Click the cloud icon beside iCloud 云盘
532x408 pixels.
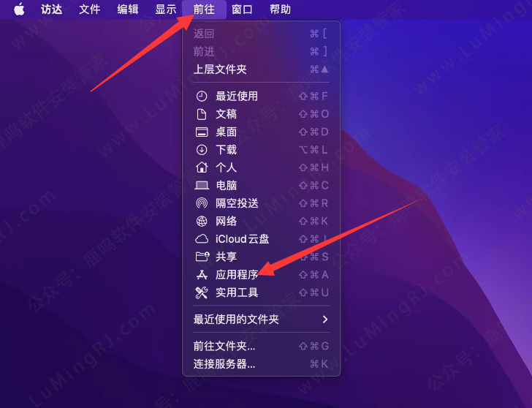pyautogui.click(x=202, y=239)
